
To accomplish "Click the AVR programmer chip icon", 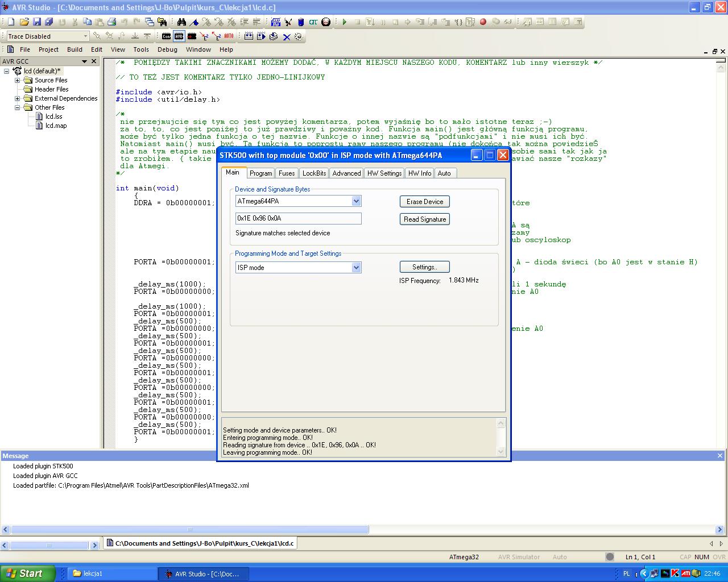I will point(179,36).
